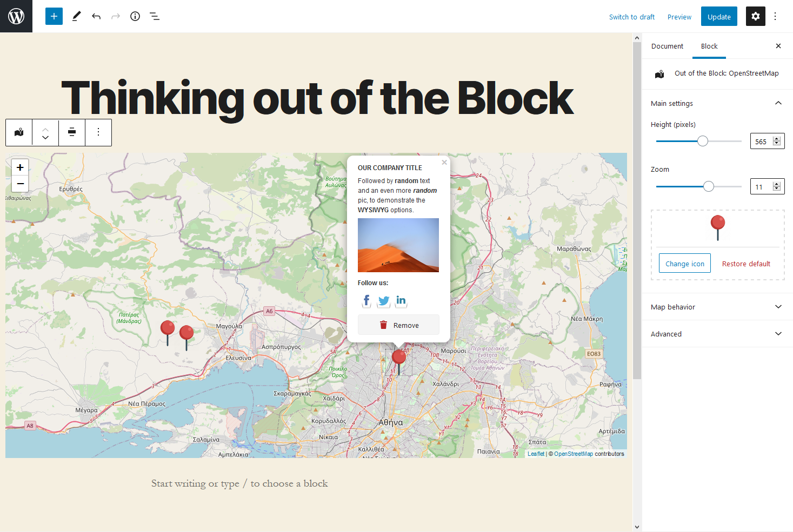Select the active marker below the popup

399,362
